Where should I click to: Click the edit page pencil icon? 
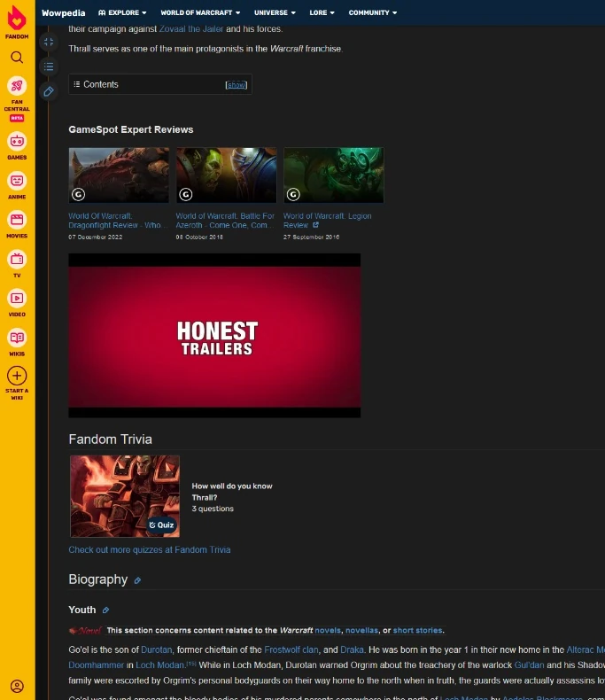pos(49,91)
